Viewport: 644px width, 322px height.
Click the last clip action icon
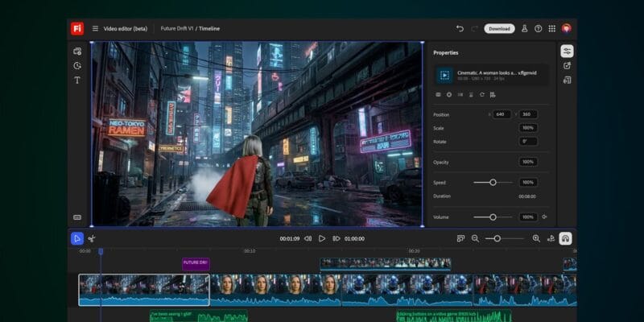point(493,95)
